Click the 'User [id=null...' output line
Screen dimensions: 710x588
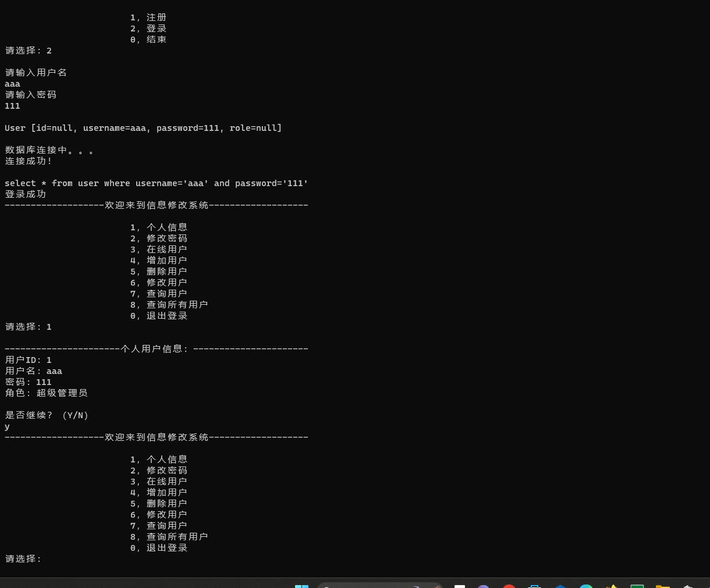[x=143, y=128]
